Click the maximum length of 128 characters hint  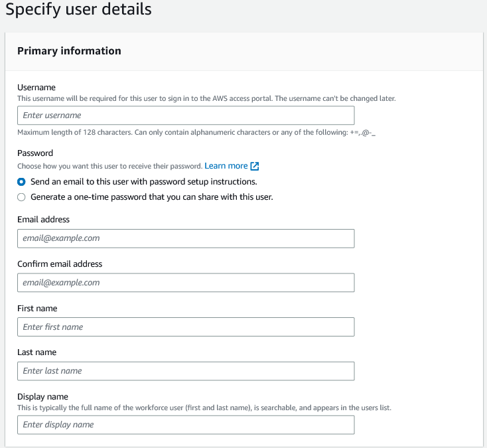[x=196, y=132]
